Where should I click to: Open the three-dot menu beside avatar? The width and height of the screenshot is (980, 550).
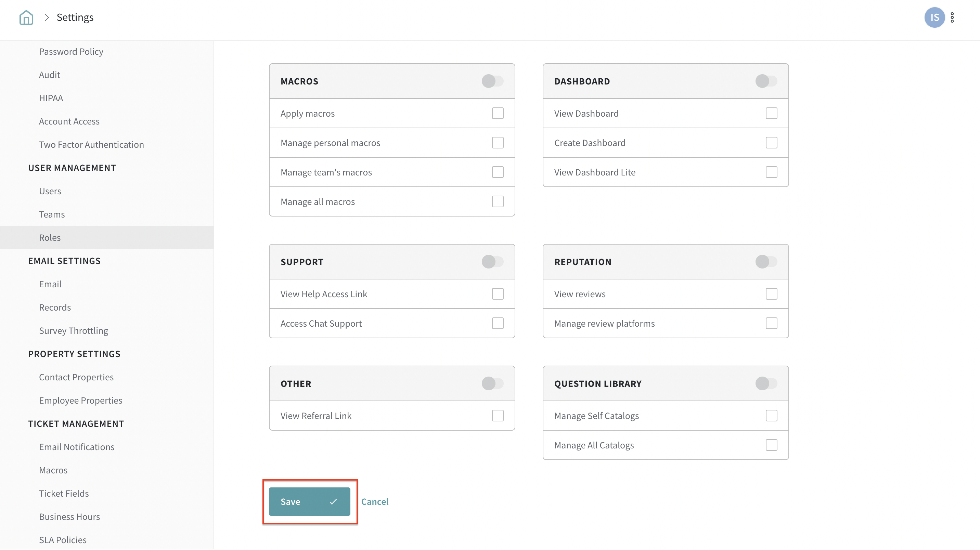[x=952, y=17]
